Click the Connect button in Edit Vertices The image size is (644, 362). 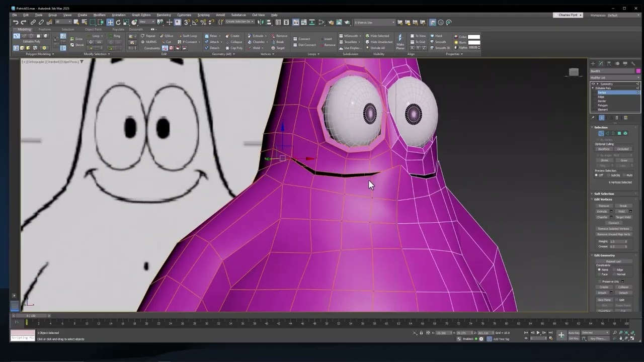(614, 223)
